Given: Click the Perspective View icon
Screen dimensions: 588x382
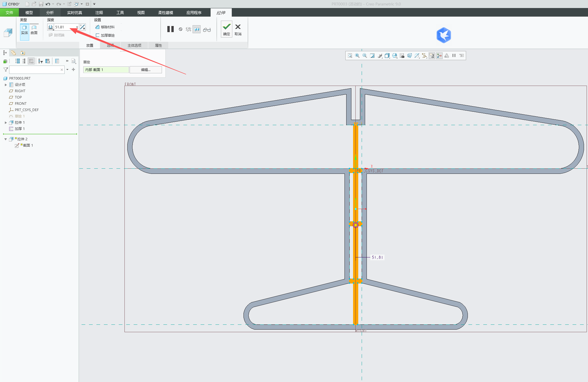Looking at the screenshot, I should pyautogui.click(x=409, y=56).
